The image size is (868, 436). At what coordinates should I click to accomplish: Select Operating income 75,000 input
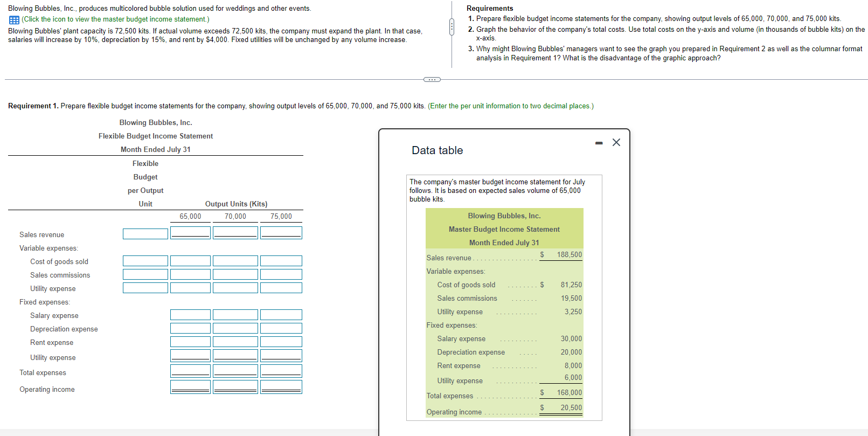click(x=281, y=387)
